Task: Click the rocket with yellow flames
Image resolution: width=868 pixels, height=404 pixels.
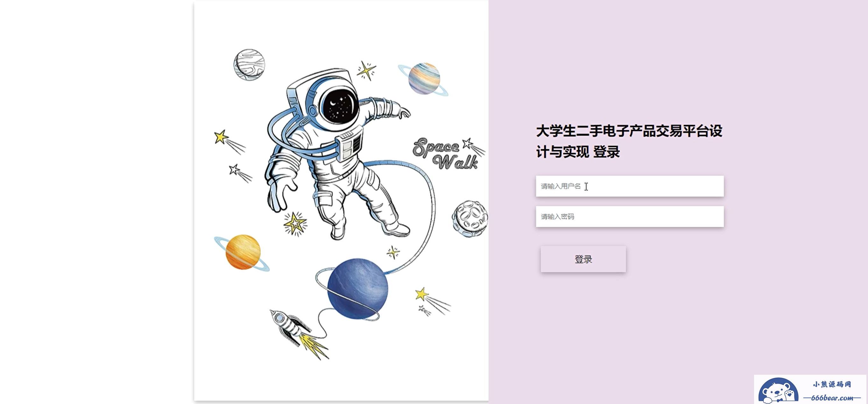Action: 299,334
